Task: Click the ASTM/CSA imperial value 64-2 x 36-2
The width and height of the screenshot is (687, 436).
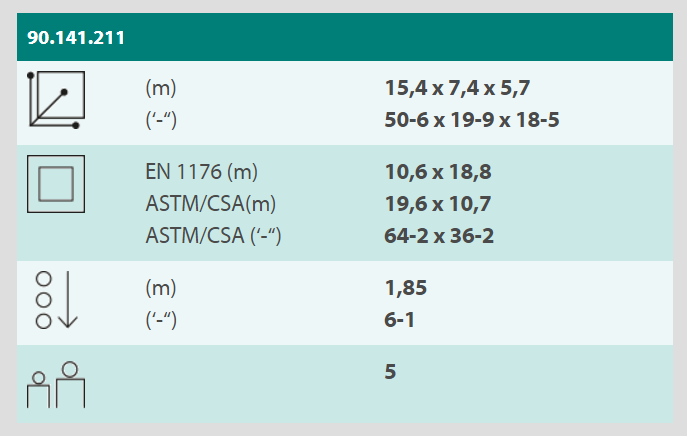Action: coord(438,236)
